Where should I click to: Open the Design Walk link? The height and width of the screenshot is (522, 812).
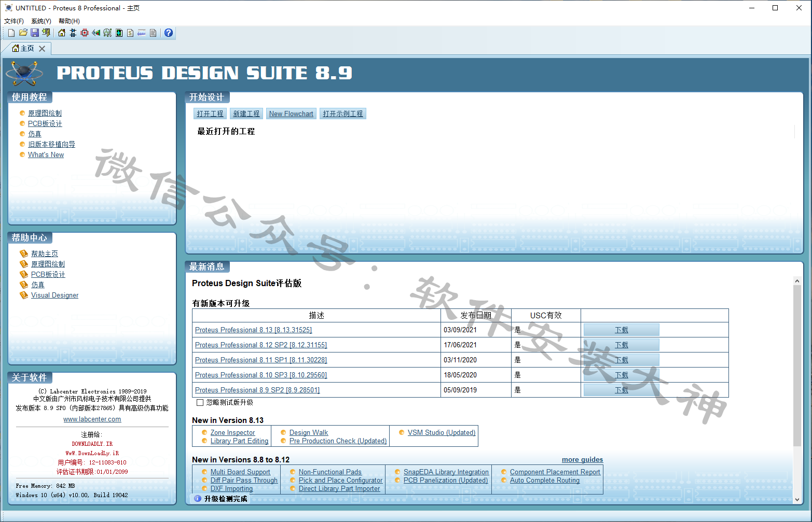click(x=309, y=432)
